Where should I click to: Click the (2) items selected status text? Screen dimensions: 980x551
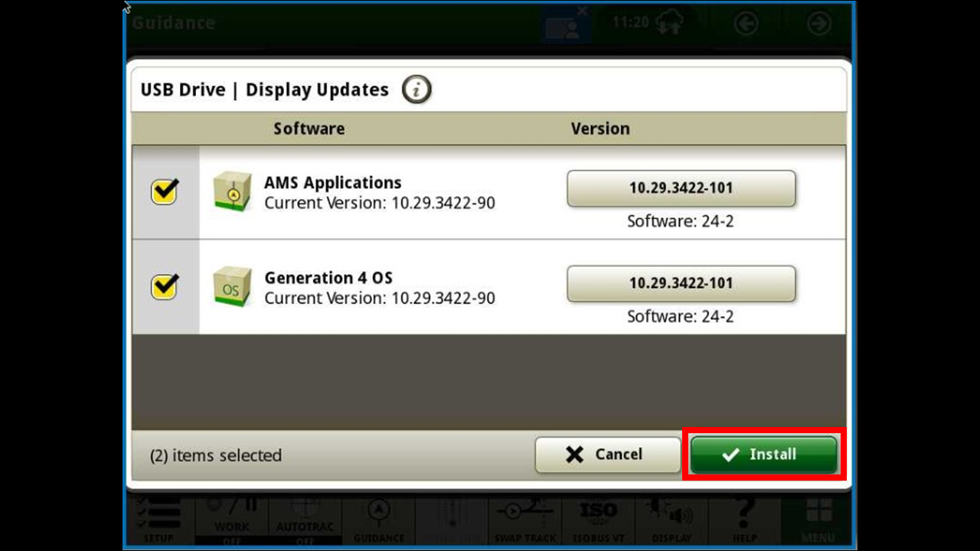point(216,455)
